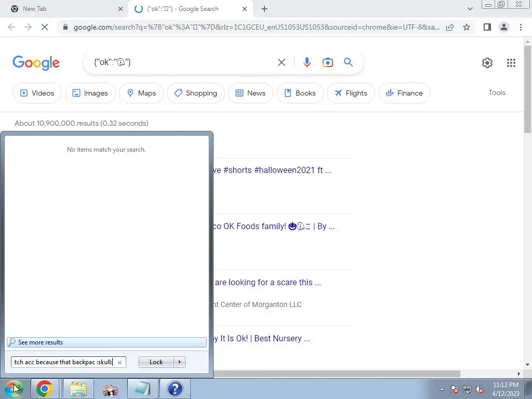Open the people icon taskbar app
The height and width of the screenshot is (399, 532).
coord(111,390)
